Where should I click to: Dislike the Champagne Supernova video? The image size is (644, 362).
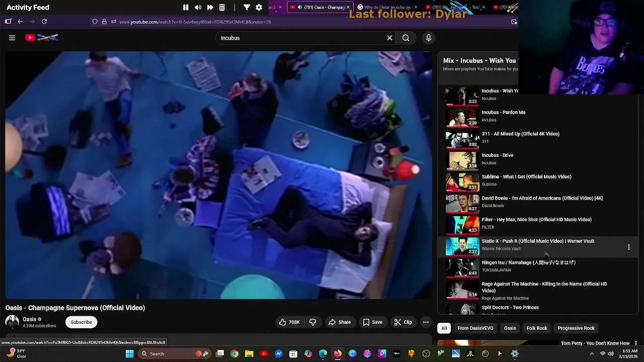pyautogui.click(x=312, y=322)
